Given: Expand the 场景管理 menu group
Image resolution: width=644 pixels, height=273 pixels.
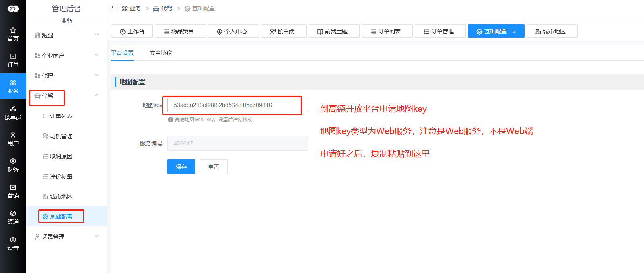Looking at the screenshot, I should coord(66,237).
